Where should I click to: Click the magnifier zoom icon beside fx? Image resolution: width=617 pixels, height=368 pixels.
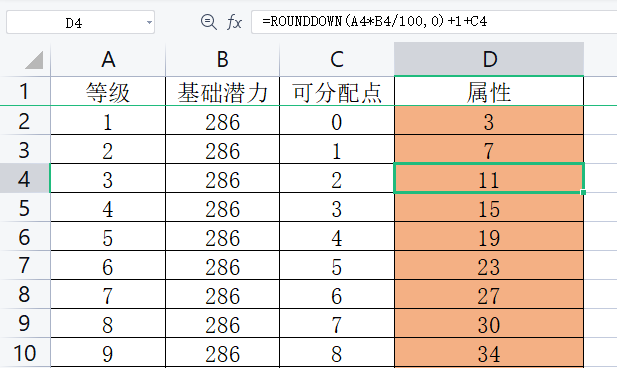click(x=208, y=22)
